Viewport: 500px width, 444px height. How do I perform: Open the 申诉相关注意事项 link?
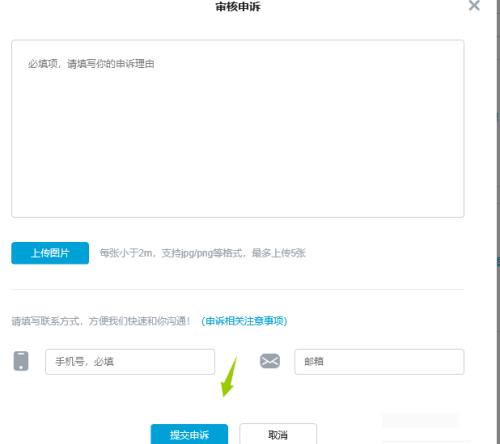(x=244, y=321)
